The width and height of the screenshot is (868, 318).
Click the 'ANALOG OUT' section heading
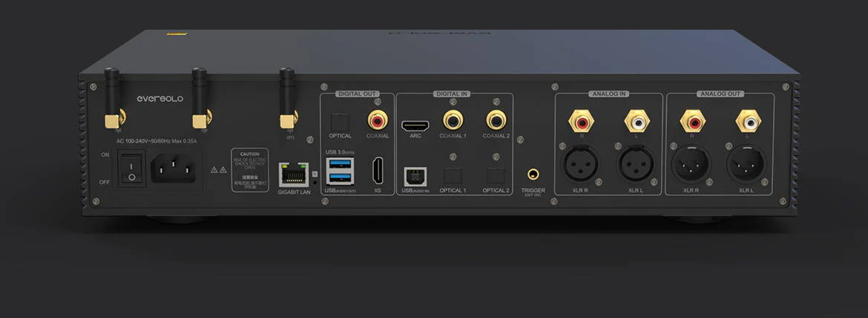[x=720, y=94]
